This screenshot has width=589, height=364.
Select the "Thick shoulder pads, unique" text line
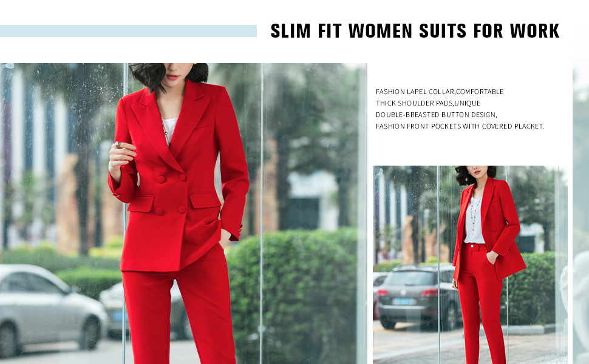[428, 103]
